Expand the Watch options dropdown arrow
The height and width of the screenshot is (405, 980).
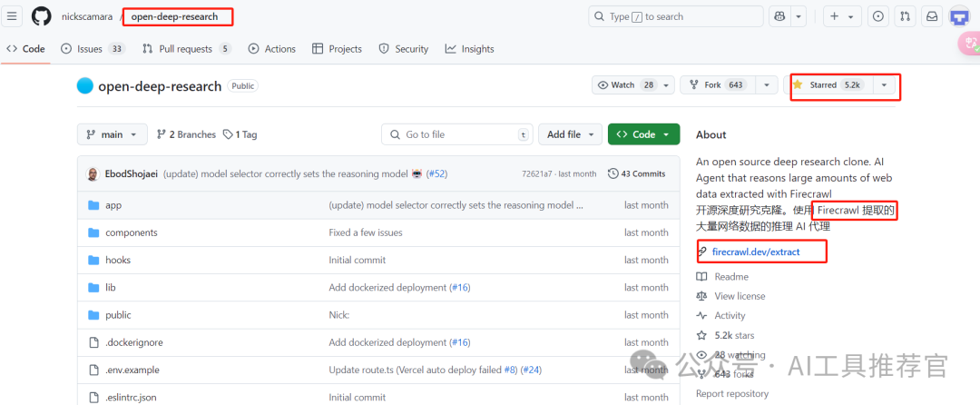pyautogui.click(x=668, y=85)
